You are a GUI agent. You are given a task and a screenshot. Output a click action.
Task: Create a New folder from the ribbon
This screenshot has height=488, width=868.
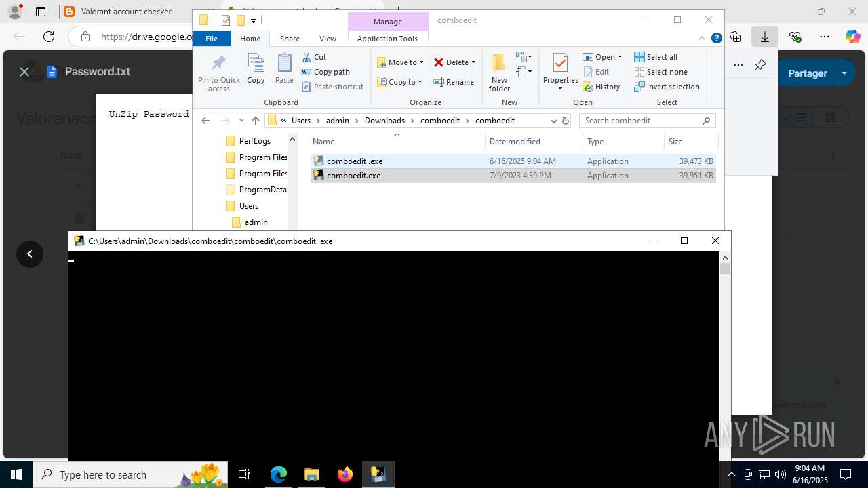click(499, 73)
